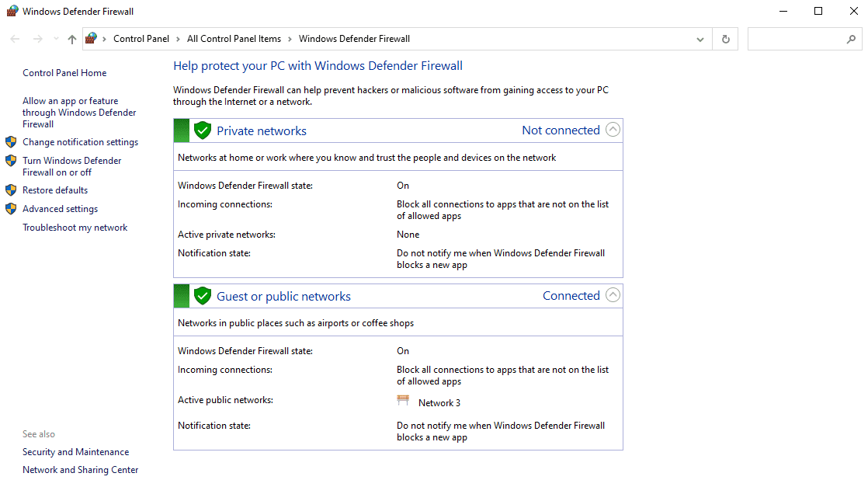Click the Back navigation arrow
This screenshot has width=868, height=487.
pos(16,39)
